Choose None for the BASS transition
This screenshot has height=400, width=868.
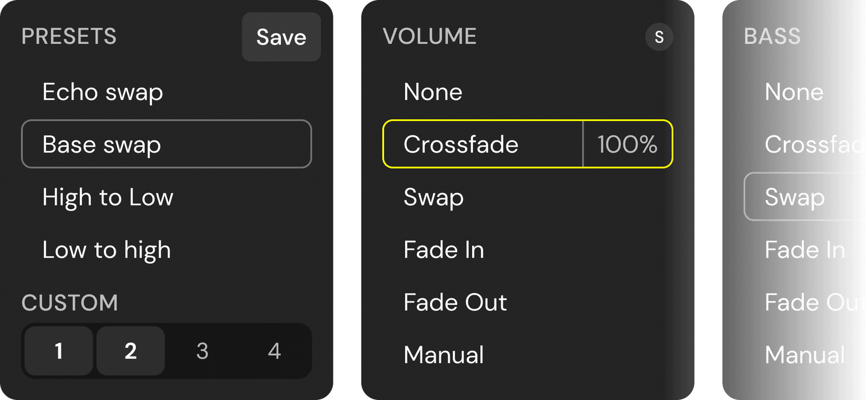[794, 92]
